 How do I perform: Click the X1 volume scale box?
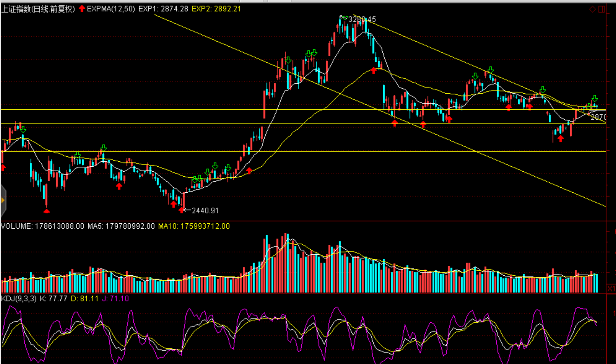click(x=611, y=288)
